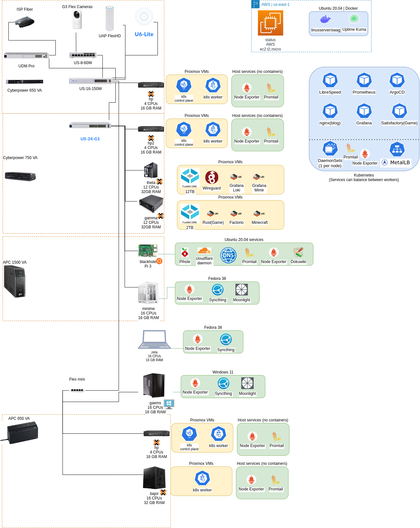The height and width of the screenshot is (528, 420).
Task: Click the UDM Pro rack device
Action: pyautogui.click(x=26, y=56)
